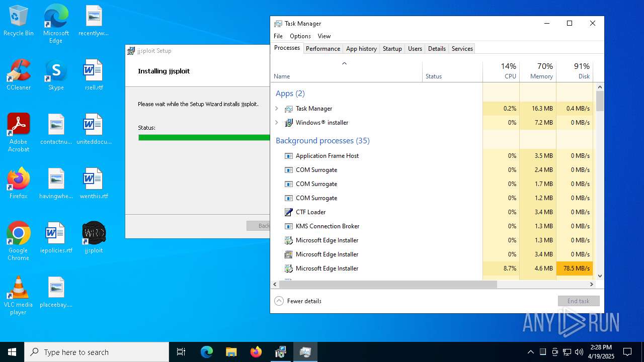The width and height of the screenshot is (644, 362).
Task: Sort processes by the Status column
Action: (453, 71)
